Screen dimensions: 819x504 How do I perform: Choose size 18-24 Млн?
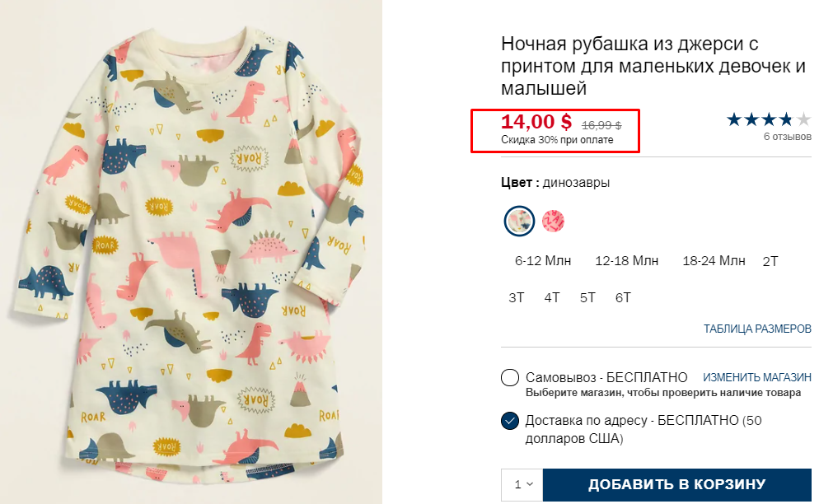pyautogui.click(x=714, y=261)
